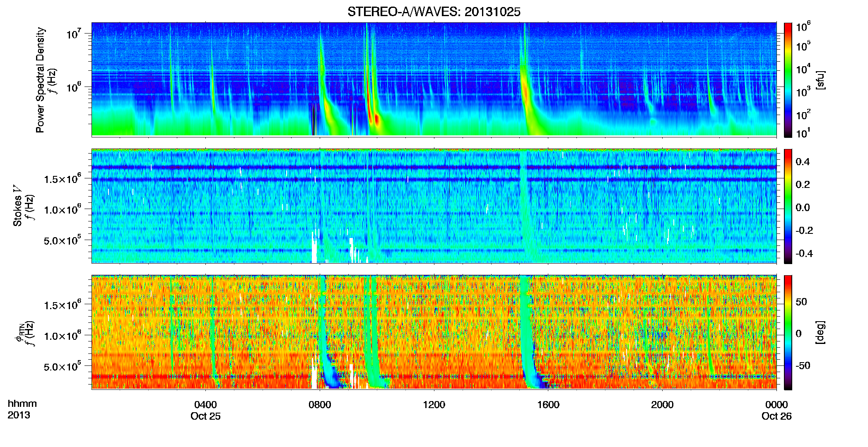The image size is (868, 447).
Task: Click the 0.4 label on Stokes color bar
Action: 803,162
